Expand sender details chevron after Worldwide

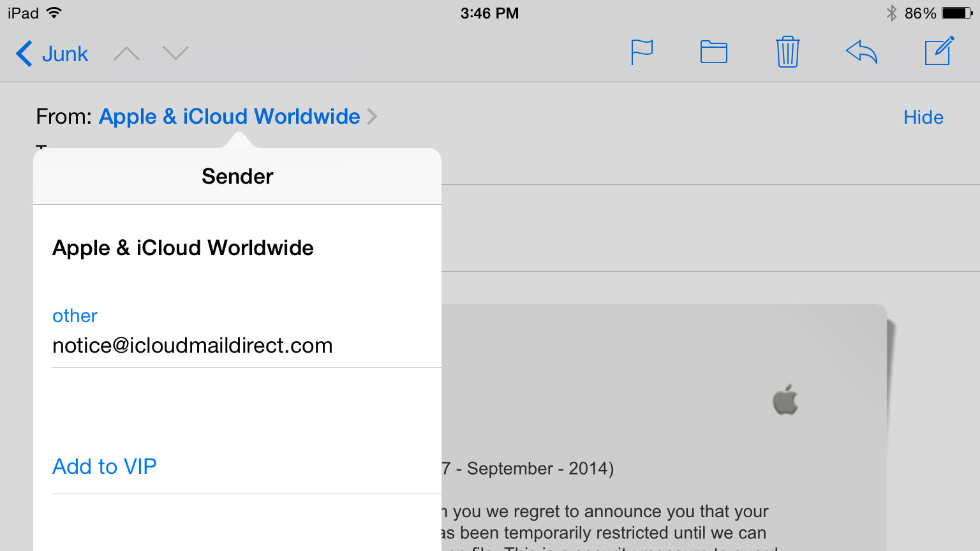point(373,117)
